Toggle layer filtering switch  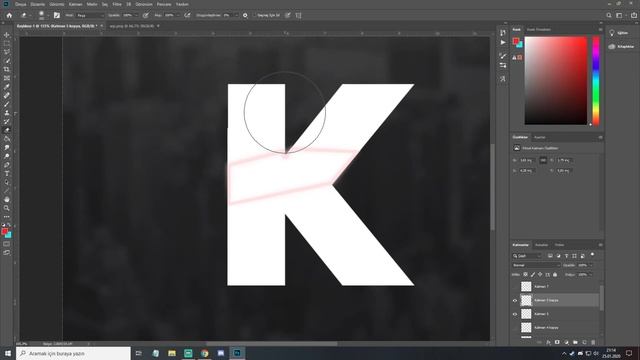point(592,255)
